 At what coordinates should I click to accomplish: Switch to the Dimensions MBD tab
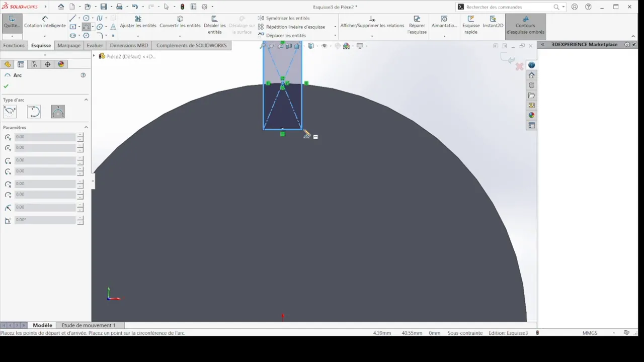pos(129,45)
